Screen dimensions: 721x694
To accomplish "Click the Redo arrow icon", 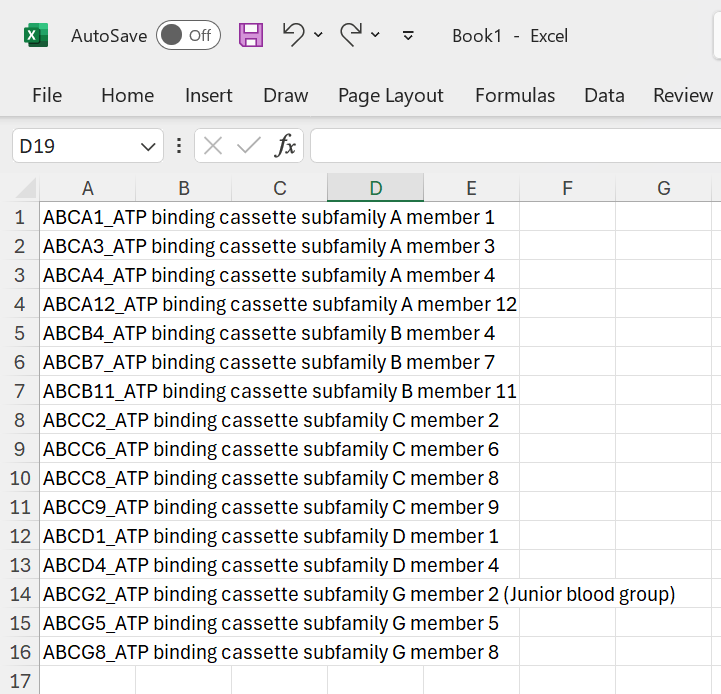I will tap(351, 35).
